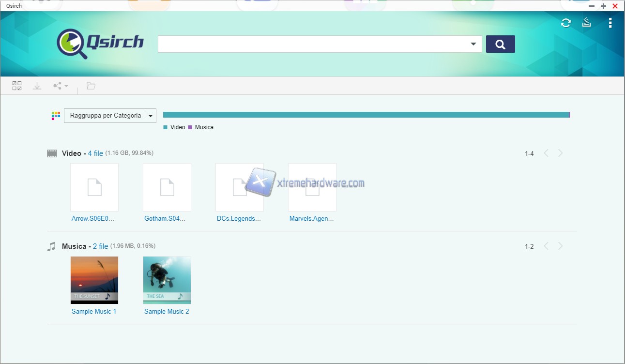Click inside the search text field
The width and height of the screenshot is (625, 364).
point(313,44)
